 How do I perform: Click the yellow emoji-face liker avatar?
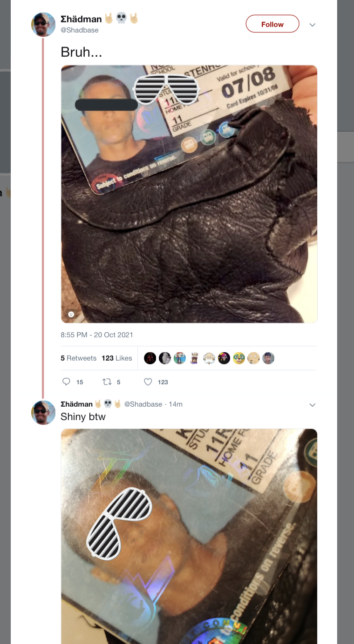click(x=239, y=358)
